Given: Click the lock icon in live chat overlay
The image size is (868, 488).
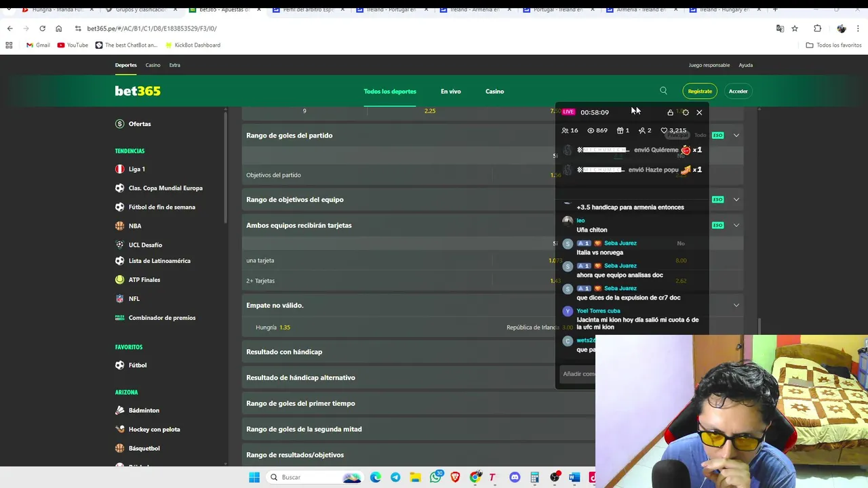Looking at the screenshot, I should click(670, 113).
